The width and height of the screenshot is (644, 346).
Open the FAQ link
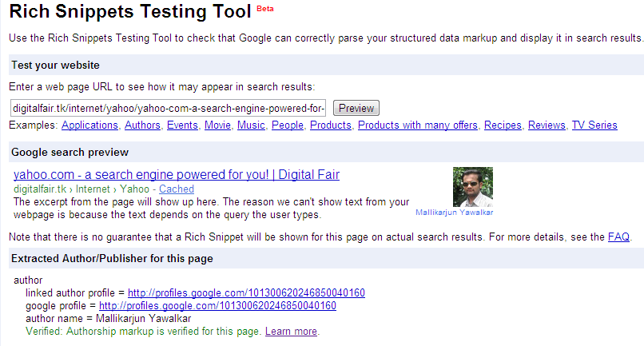tap(618, 237)
